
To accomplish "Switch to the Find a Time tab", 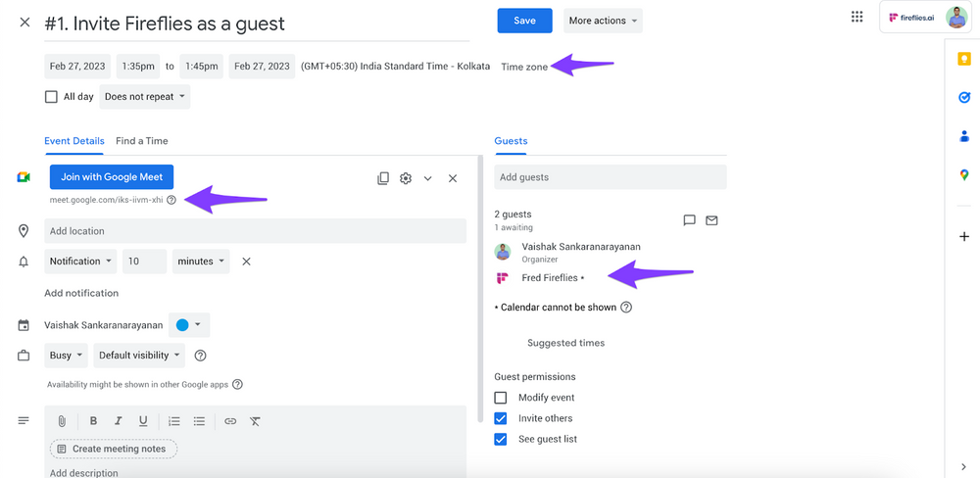I will click(x=141, y=141).
